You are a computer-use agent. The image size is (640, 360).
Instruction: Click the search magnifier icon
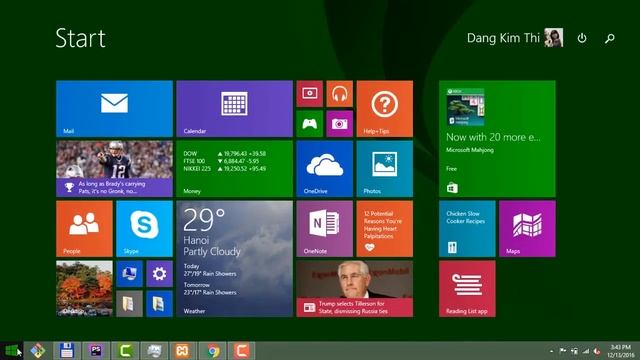point(609,38)
